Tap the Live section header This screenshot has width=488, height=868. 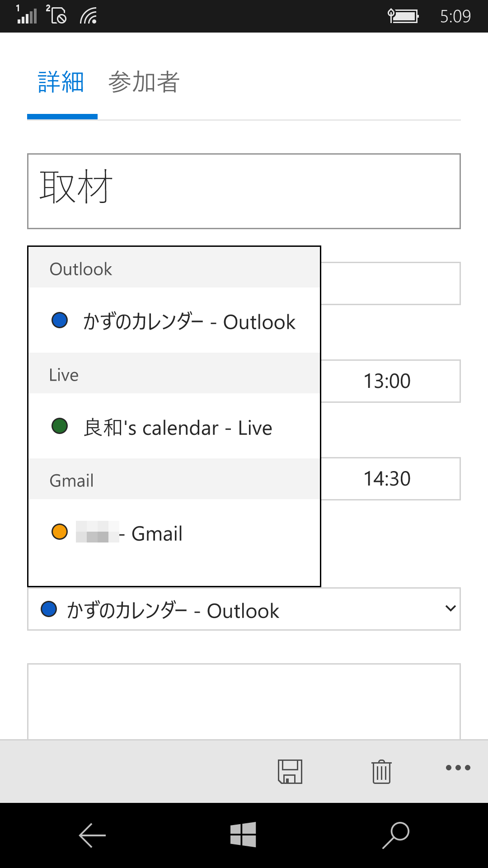tap(64, 374)
